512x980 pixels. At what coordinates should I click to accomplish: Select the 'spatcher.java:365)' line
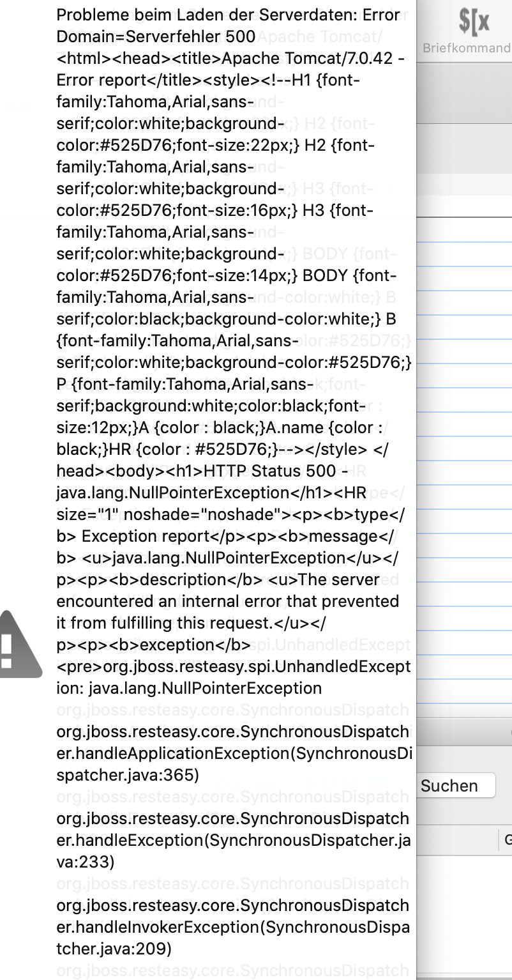tap(128, 776)
